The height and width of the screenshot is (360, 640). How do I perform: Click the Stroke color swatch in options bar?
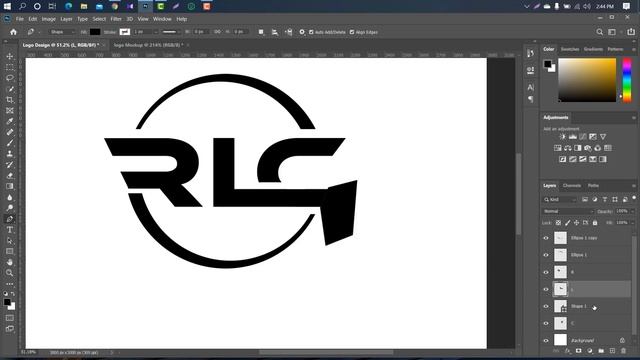pos(125,32)
